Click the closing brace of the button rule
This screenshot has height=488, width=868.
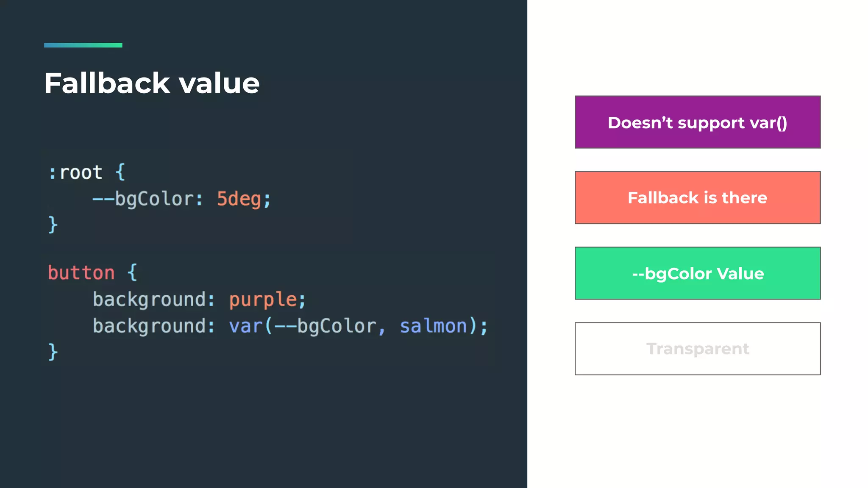tap(53, 352)
